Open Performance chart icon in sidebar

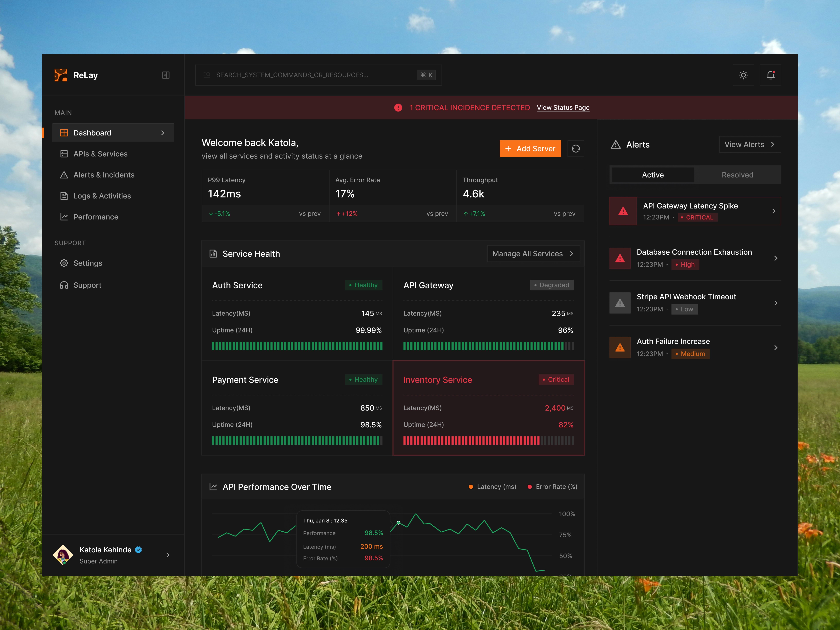pos(64,217)
